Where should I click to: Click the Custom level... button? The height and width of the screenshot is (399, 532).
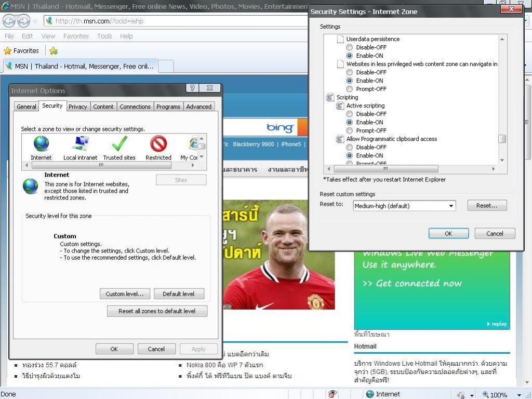pos(125,294)
